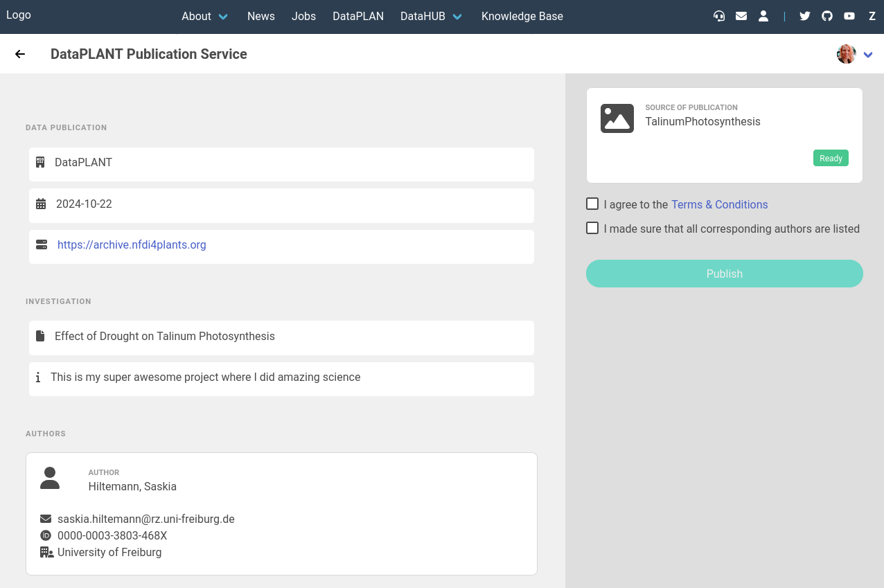The height and width of the screenshot is (588, 884).
Task: Click the ORCID number 0000-0003-3803-468X
Action: click(x=112, y=535)
